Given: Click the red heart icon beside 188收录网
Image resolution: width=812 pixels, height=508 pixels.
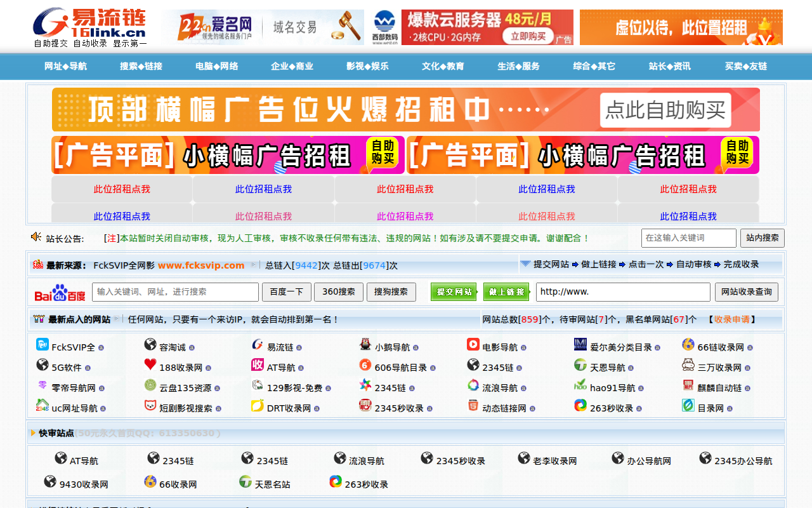Looking at the screenshot, I should 150,365.
